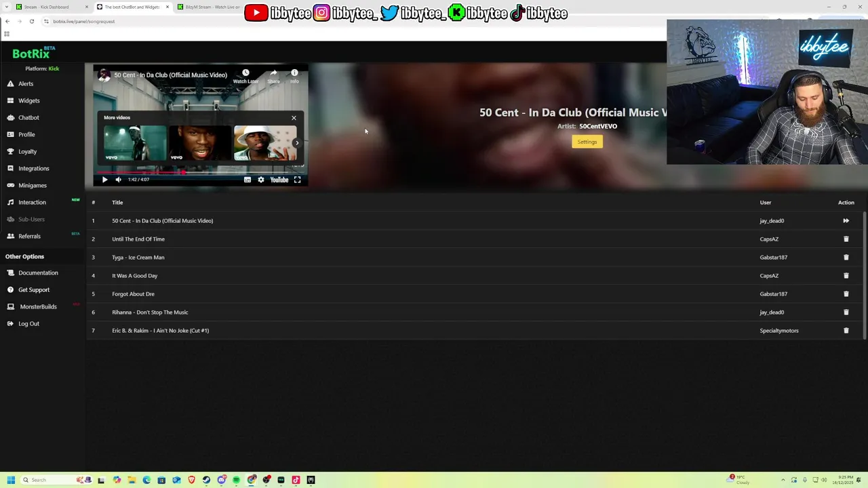Delete Forgot About Dre request

(x=846, y=293)
